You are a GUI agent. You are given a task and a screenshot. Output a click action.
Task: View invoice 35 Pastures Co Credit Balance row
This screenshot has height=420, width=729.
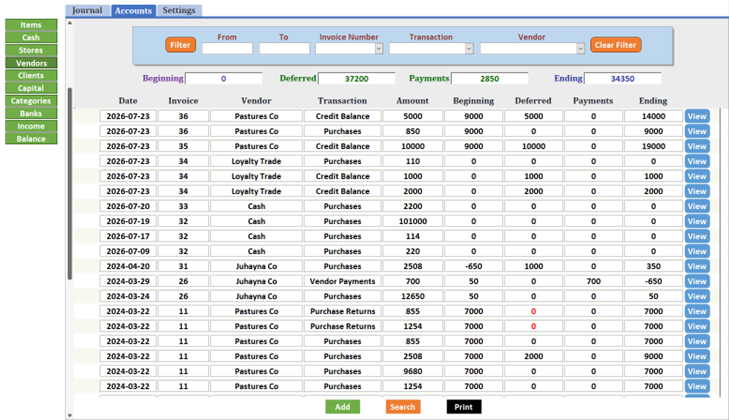(697, 147)
